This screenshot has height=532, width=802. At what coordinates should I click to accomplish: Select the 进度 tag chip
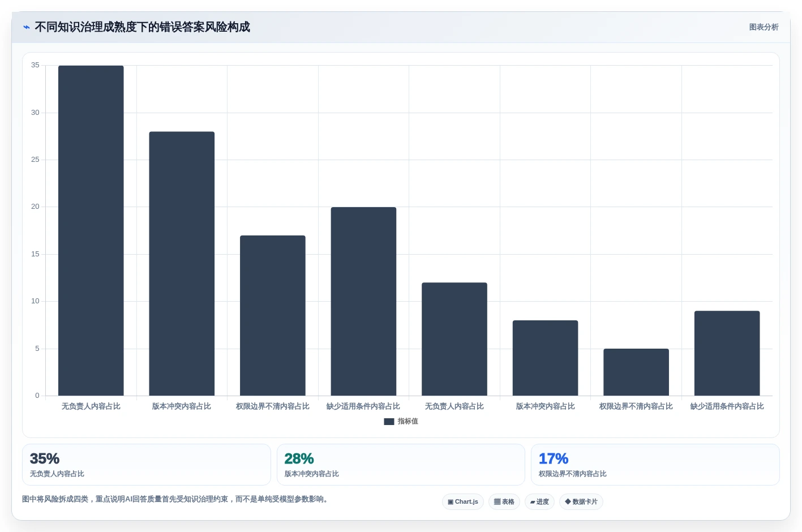(539, 502)
